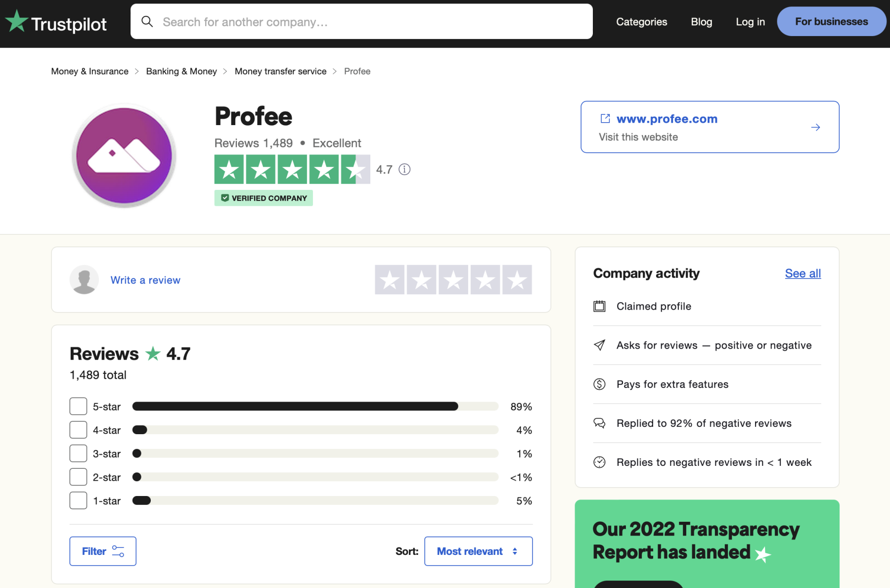The image size is (890, 588).
Task: Click the Claimed profile calendar icon
Action: (x=599, y=306)
